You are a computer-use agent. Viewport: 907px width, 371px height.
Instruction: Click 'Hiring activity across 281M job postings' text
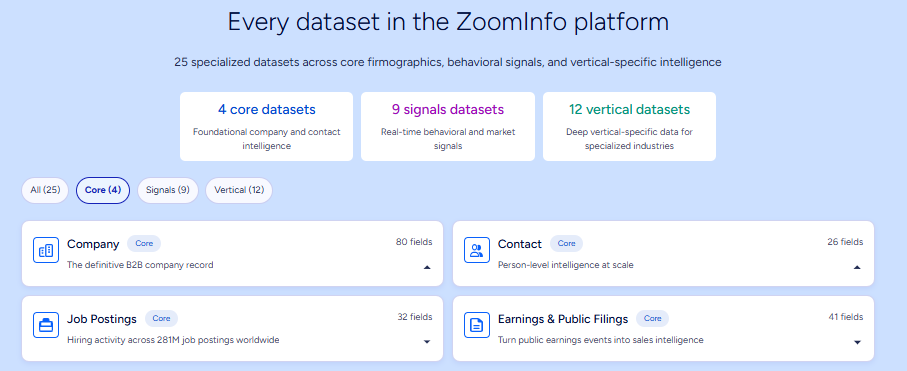(173, 340)
